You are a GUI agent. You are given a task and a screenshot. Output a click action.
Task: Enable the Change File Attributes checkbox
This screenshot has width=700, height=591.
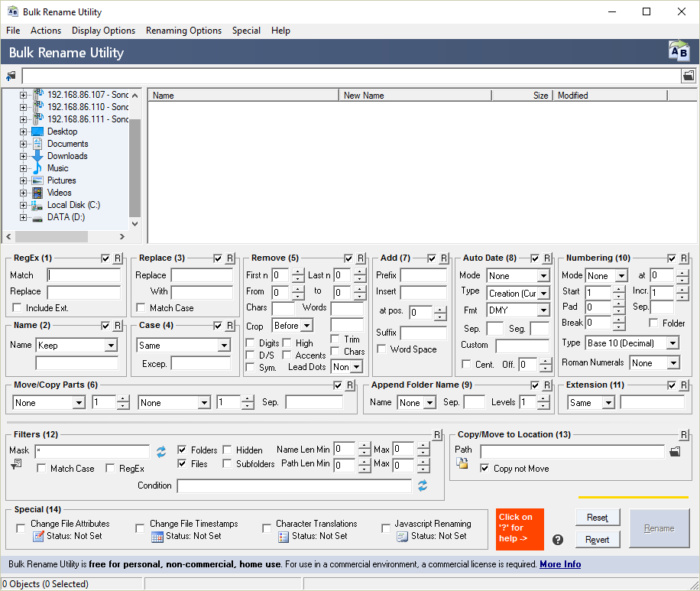click(21, 529)
